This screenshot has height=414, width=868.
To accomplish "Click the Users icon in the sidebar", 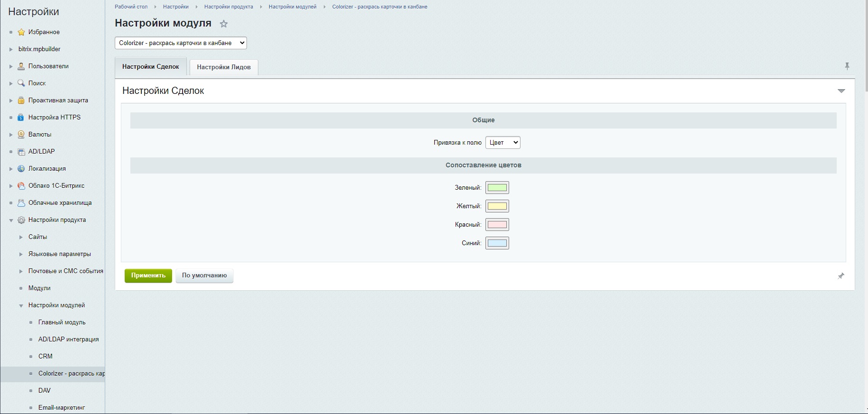I will [x=21, y=66].
